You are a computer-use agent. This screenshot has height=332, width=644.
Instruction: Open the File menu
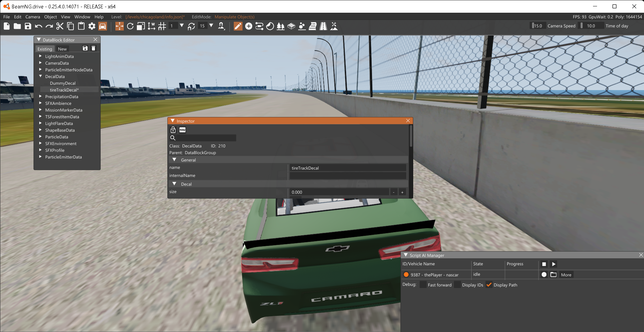(x=7, y=17)
